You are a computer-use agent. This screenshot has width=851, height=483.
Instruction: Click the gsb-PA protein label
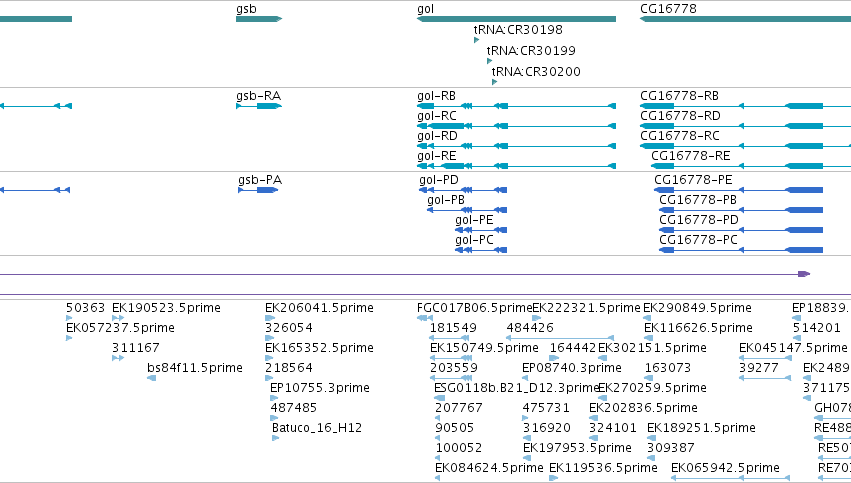click(260, 180)
